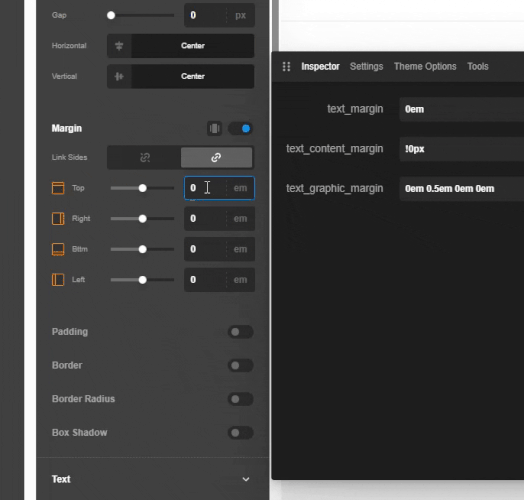Disable the Margin toggle
The width and height of the screenshot is (524, 500).
pyautogui.click(x=241, y=129)
